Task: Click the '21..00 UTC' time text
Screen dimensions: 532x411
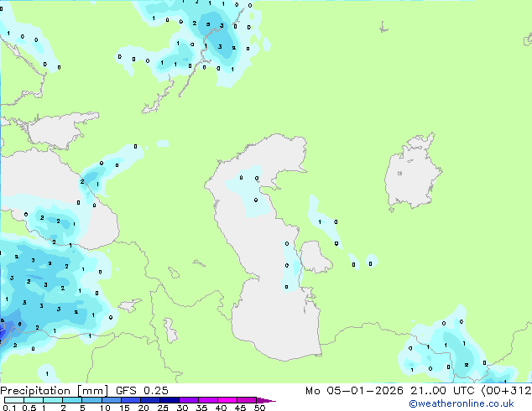Action: point(441,391)
